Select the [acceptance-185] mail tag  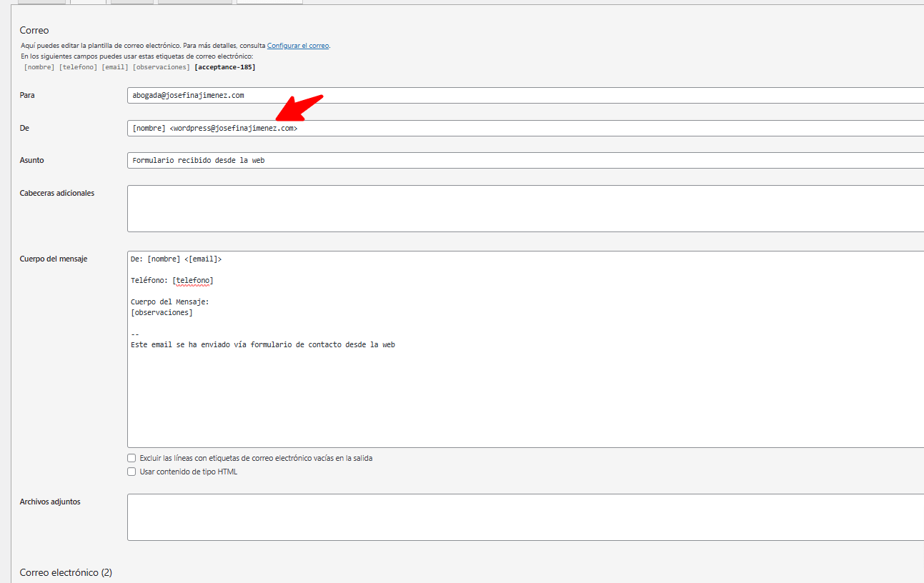pos(225,67)
